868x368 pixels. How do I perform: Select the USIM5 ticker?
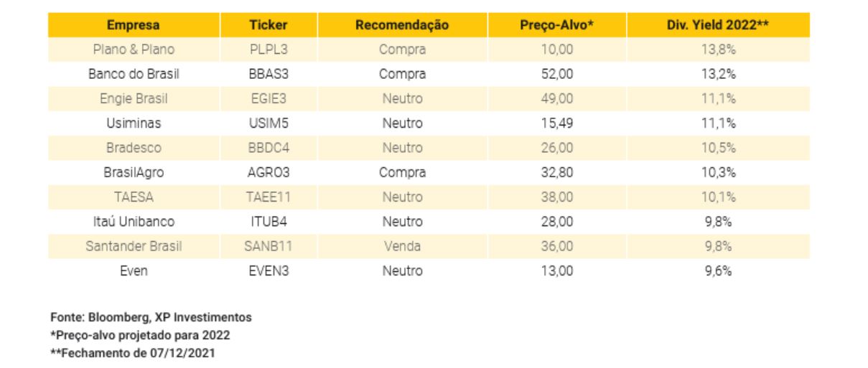pyautogui.click(x=269, y=123)
